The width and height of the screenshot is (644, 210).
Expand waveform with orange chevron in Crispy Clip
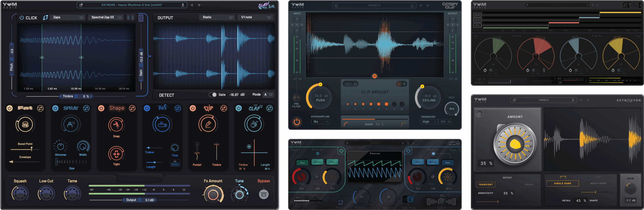(x=375, y=76)
